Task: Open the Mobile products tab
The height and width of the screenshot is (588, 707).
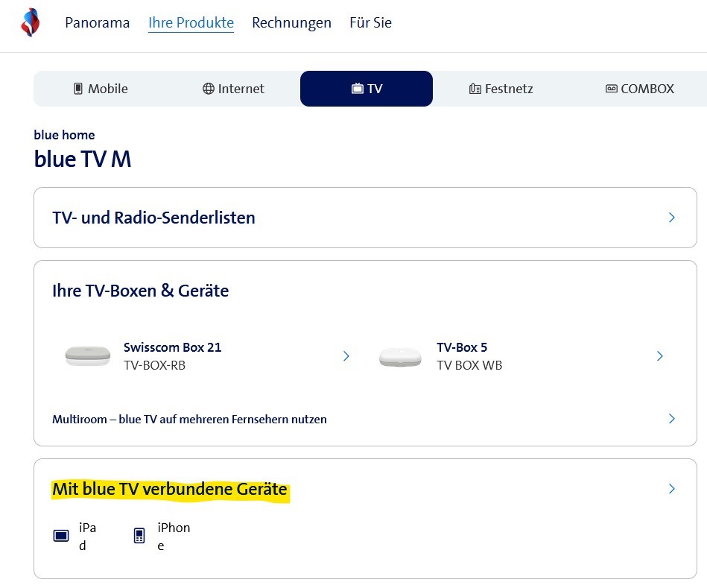Action: pyautogui.click(x=101, y=89)
